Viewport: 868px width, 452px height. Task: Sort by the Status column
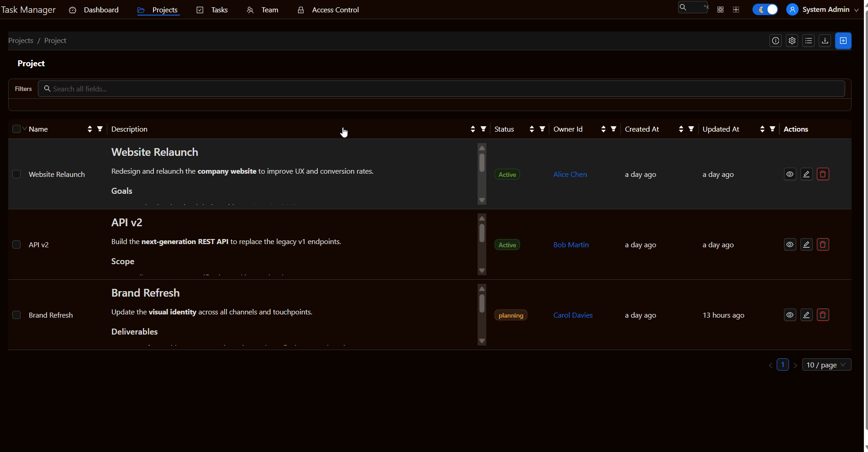click(x=531, y=129)
